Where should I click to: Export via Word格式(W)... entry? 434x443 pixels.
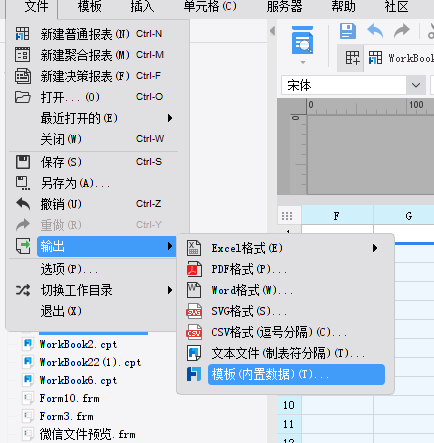(x=285, y=290)
